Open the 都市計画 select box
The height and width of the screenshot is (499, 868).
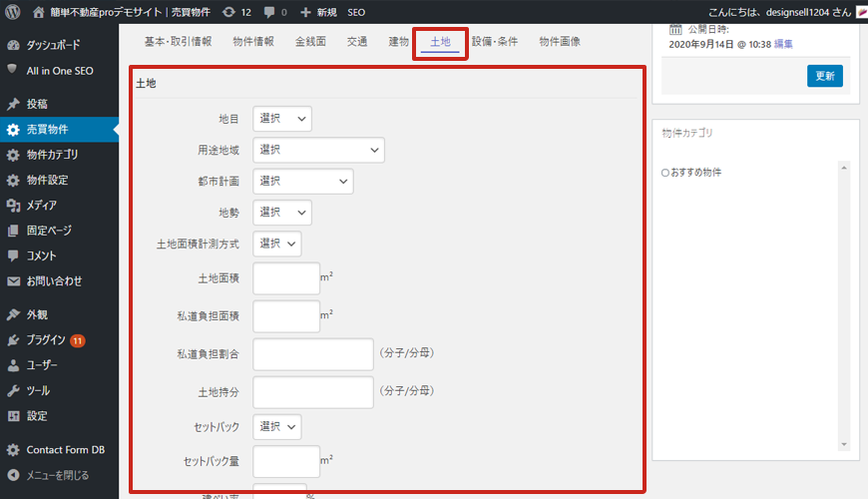[303, 181]
